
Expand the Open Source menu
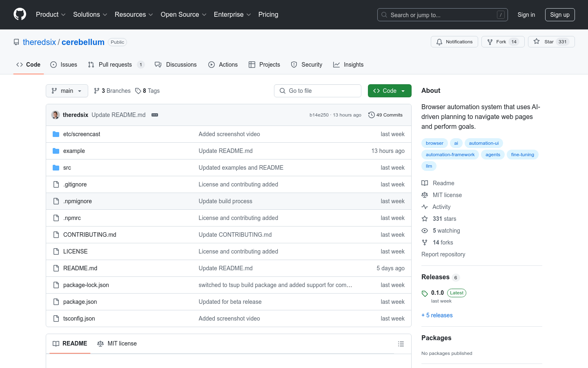click(x=184, y=15)
